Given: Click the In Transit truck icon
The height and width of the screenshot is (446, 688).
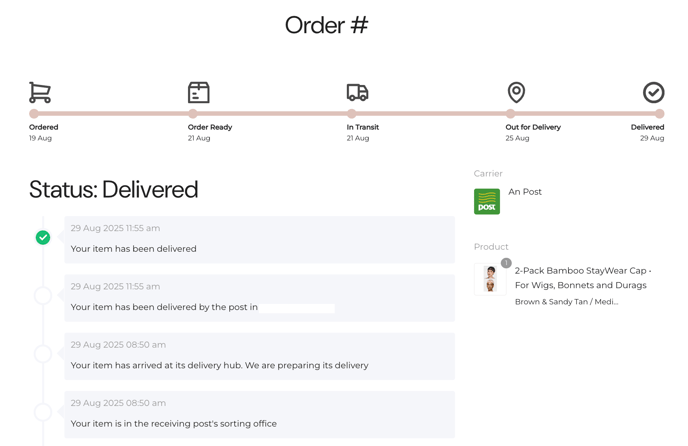Looking at the screenshot, I should click(358, 92).
